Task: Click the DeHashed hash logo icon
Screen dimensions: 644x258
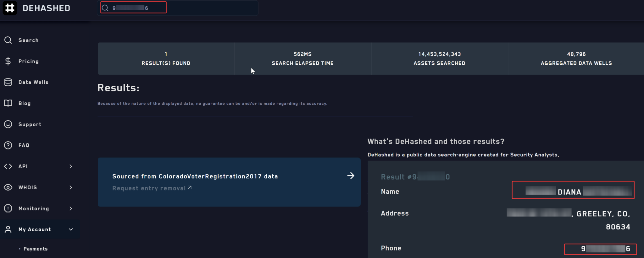Action: pyautogui.click(x=10, y=8)
